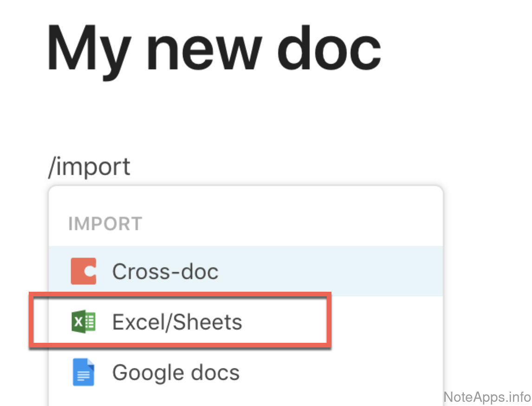Click the orange Cross-doc icon
Image resolution: width=532 pixels, height=406 pixels.
click(84, 271)
